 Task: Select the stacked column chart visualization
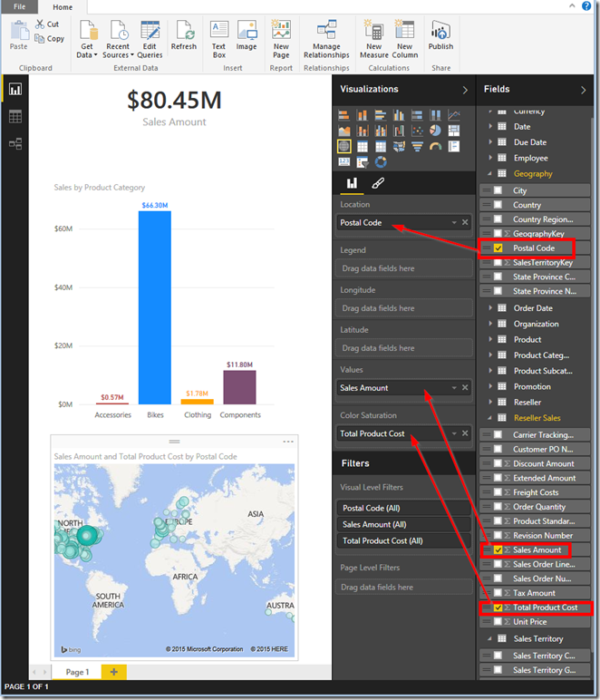[x=363, y=115]
